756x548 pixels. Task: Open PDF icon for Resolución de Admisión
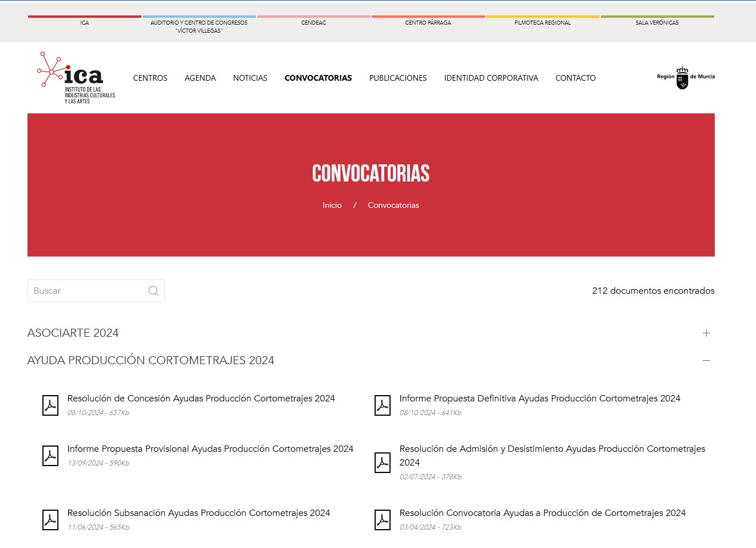[x=383, y=463]
